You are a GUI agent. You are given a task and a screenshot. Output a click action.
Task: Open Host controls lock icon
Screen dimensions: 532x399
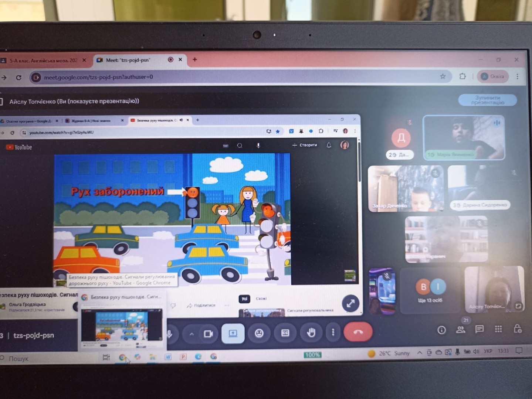[518, 328]
